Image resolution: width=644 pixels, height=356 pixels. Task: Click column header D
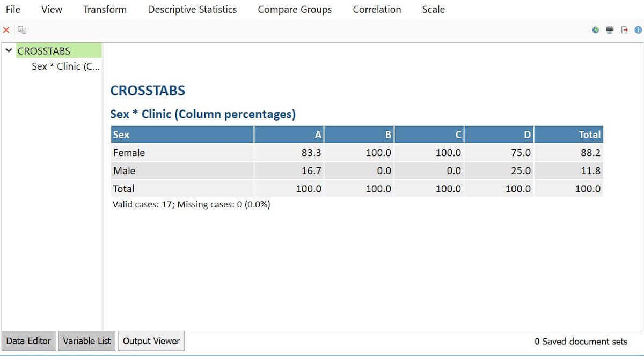coord(499,135)
